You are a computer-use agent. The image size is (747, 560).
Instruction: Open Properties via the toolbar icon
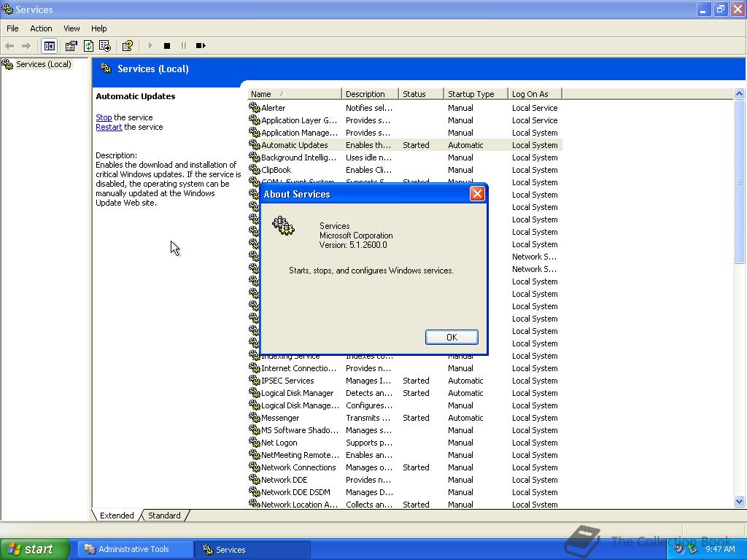coord(71,46)
